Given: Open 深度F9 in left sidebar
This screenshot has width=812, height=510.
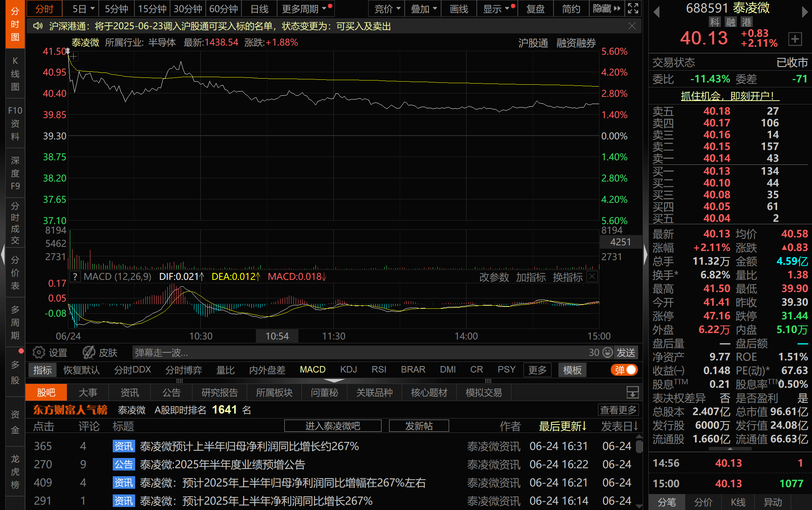Looking at the screenshot, I should [15, 173].
